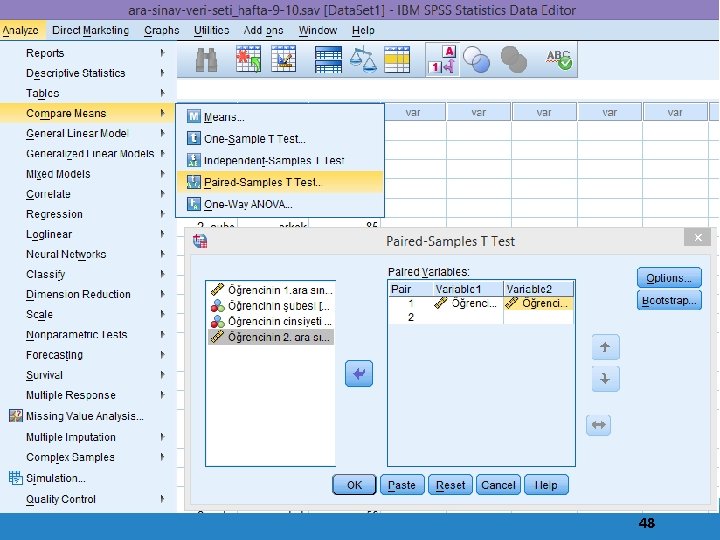Select empty pair 2 row
The width and height of the screenshot is (720, 540).
481,317
